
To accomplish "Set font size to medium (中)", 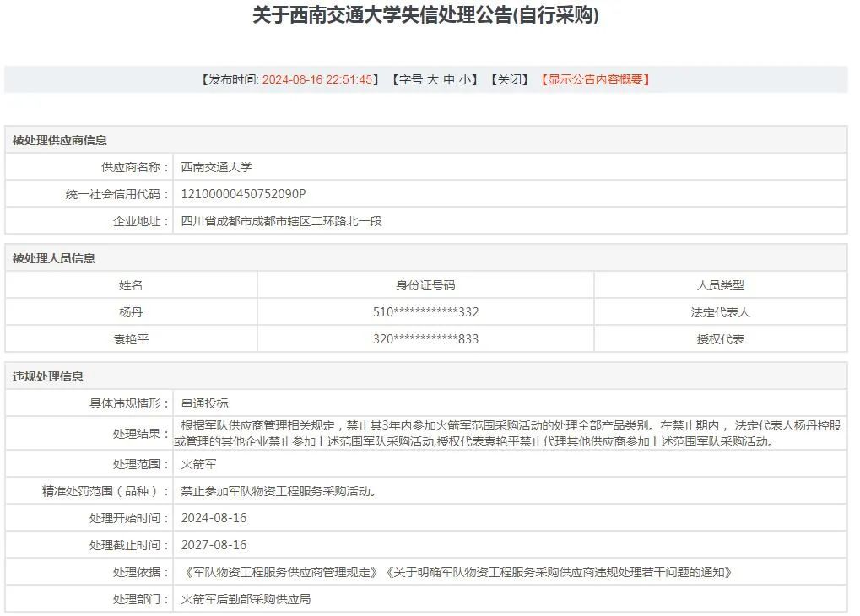I will [x=449, y=79].
